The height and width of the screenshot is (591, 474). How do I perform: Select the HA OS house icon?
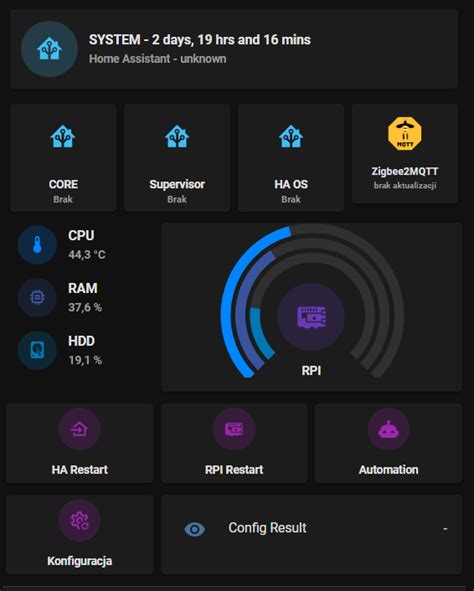(x=291, y=136)
